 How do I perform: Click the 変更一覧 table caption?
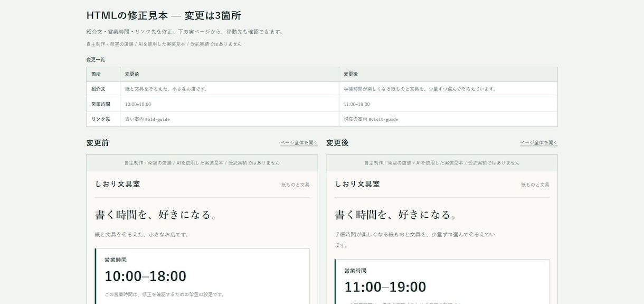point(96,59)
